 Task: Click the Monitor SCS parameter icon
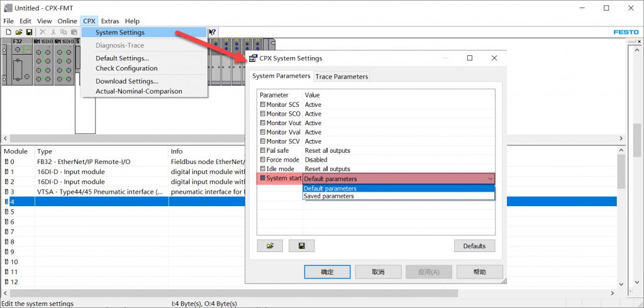(263, 105)
